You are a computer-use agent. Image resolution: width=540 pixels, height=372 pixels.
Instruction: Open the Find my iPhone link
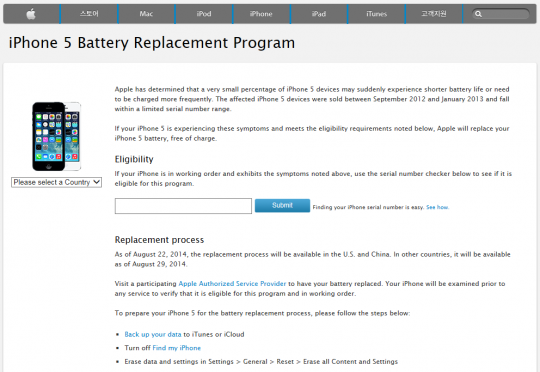tap(176, 348)
